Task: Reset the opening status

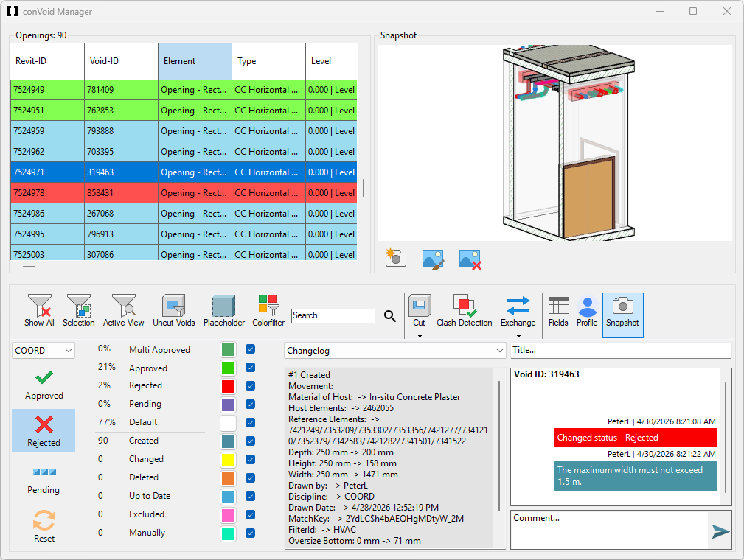Action: (x=44, y=526)
